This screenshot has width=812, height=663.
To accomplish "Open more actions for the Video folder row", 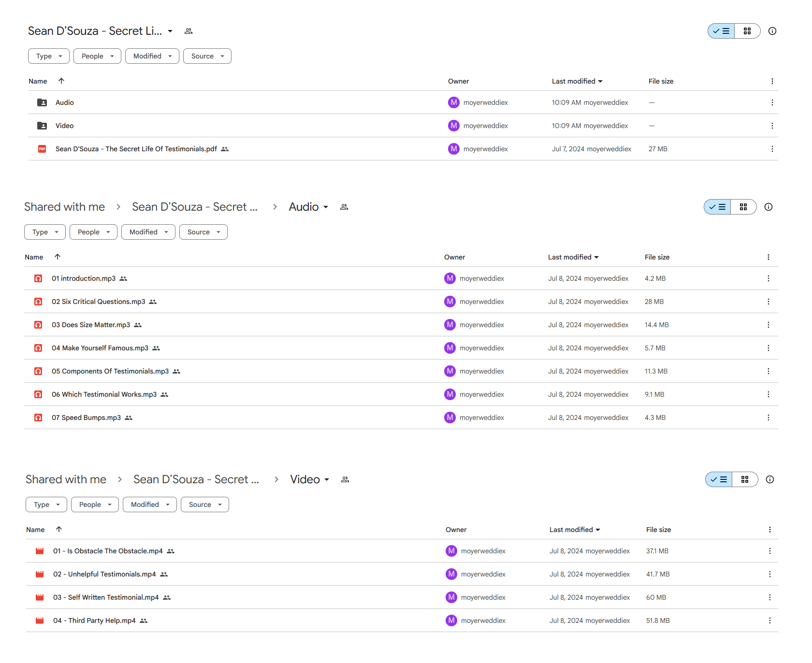I will pos(772,126).
